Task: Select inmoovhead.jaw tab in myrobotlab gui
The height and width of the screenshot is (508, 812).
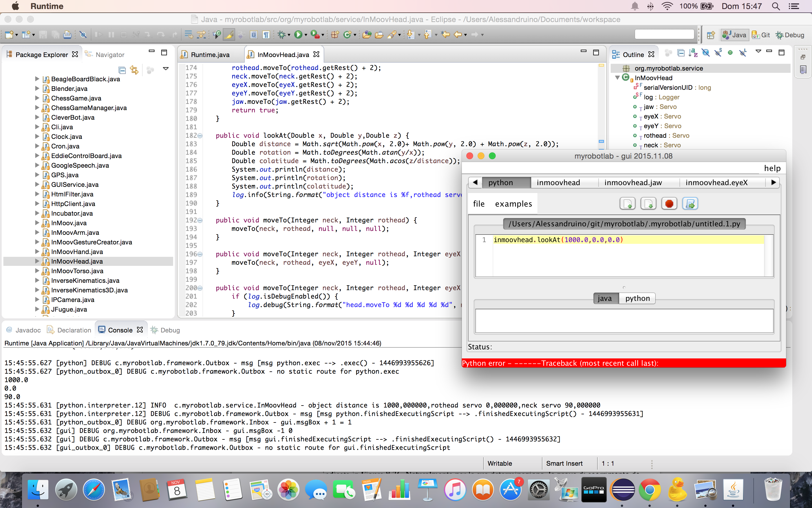Action: tap(633, 182)
